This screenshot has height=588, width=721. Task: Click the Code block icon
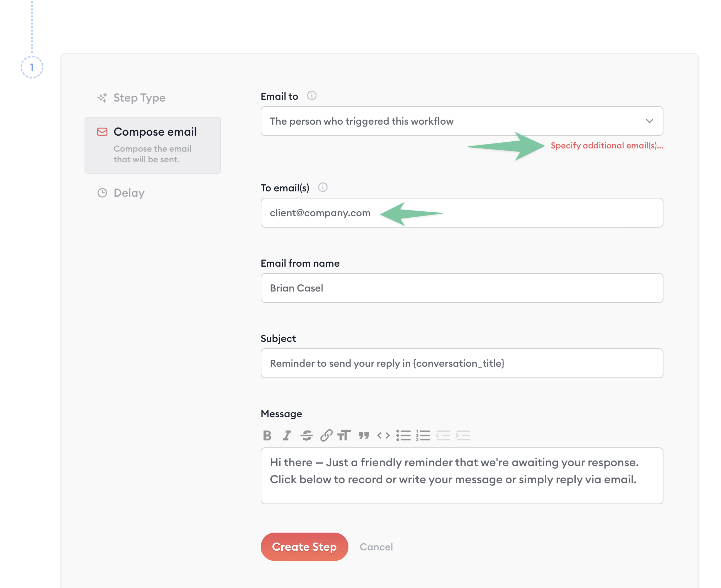(384, 435)
